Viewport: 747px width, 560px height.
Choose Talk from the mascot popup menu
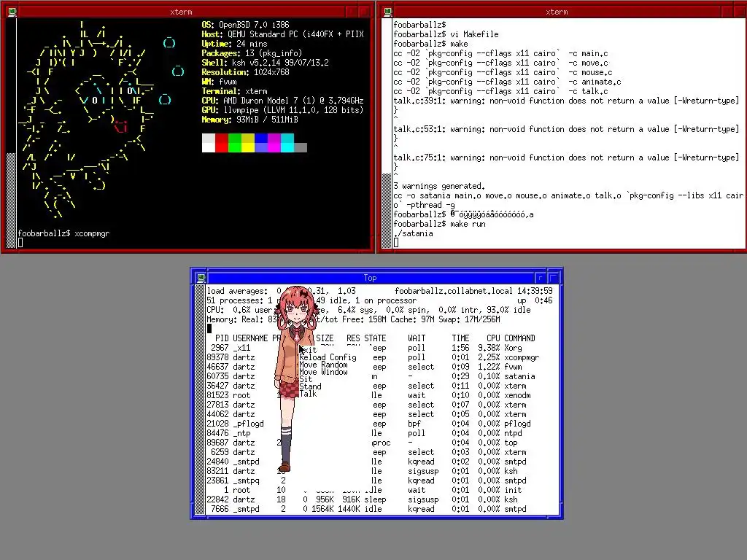[x=308, y=394]
